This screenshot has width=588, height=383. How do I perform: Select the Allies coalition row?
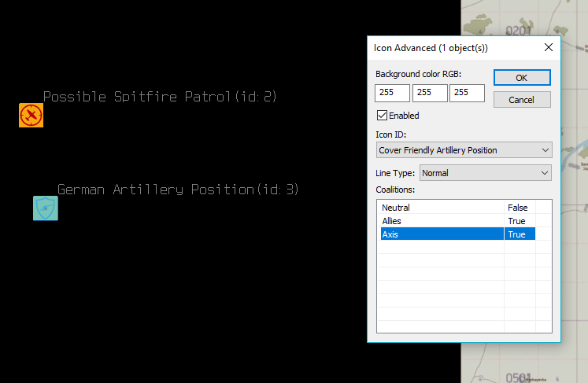(x=441, y=221)
